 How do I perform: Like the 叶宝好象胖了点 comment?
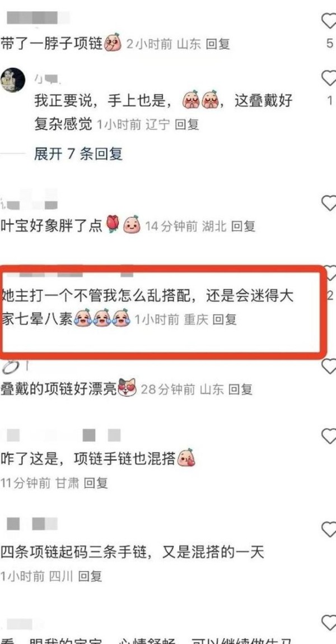click(x=329, y=203)
